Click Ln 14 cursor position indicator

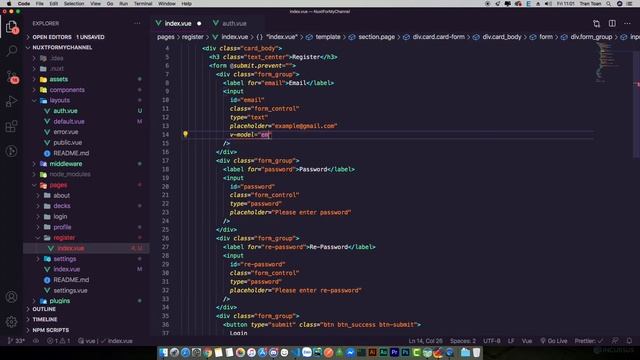pos(425,341)
